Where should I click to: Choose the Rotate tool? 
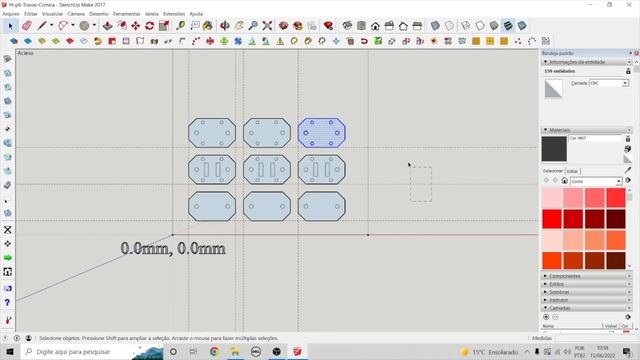point(149,26)
